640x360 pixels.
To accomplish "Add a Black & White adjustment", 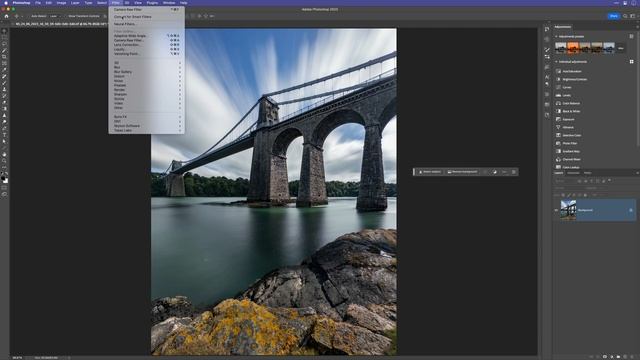I will [x=571, y=111].
